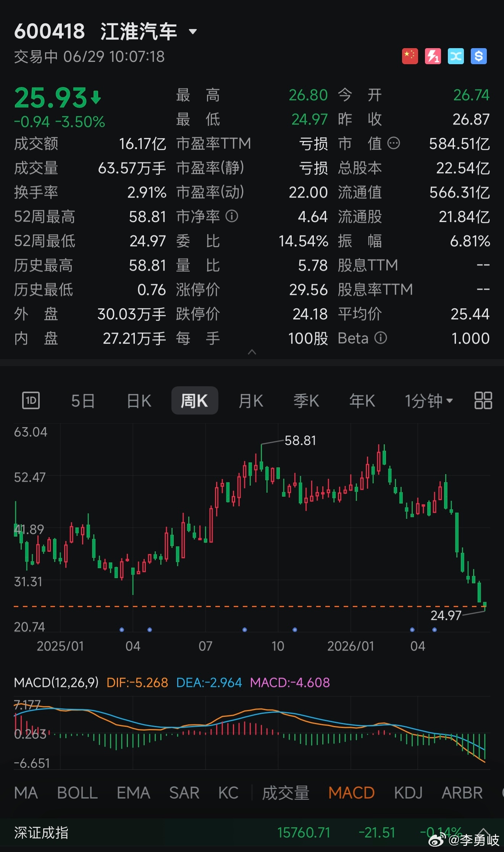Tap the blue shuffle arrows icon

[456, 57]
